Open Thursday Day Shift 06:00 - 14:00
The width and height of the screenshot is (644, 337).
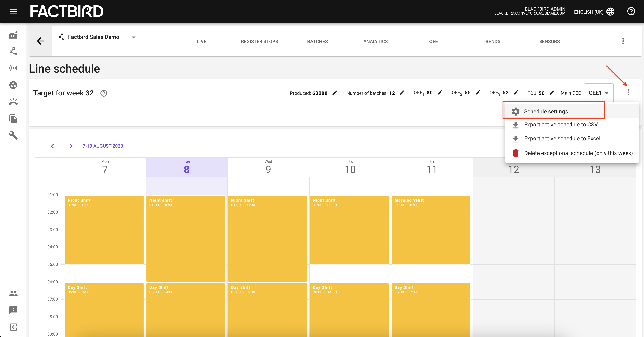coord(349,310)
